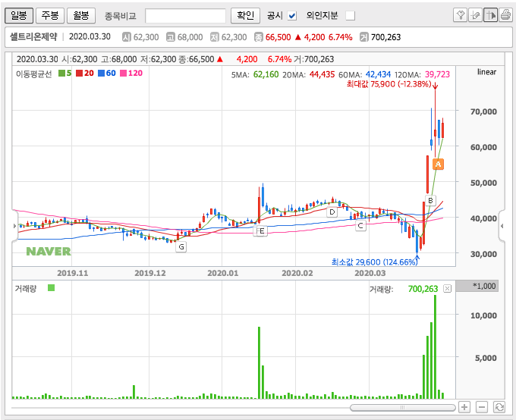Image resolution: width=516 pixels, height=420 pixels.
Task: Zoom in with the plus button
Action: click(464, 407)
